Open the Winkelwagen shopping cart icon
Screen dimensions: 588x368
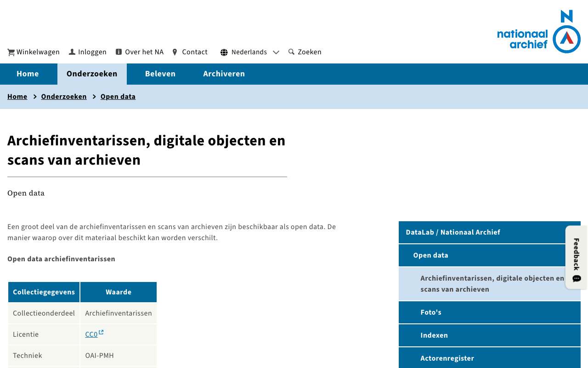(x=11, y=52)
